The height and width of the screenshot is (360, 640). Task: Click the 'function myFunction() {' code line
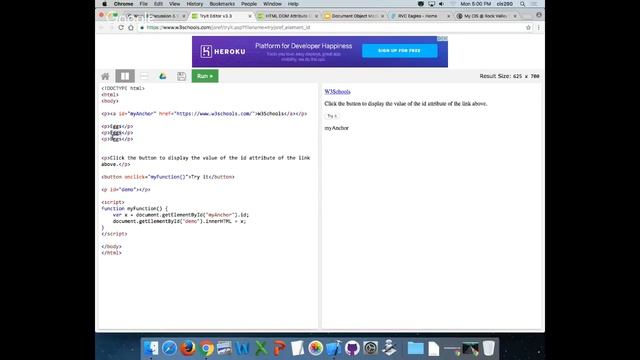134,209
